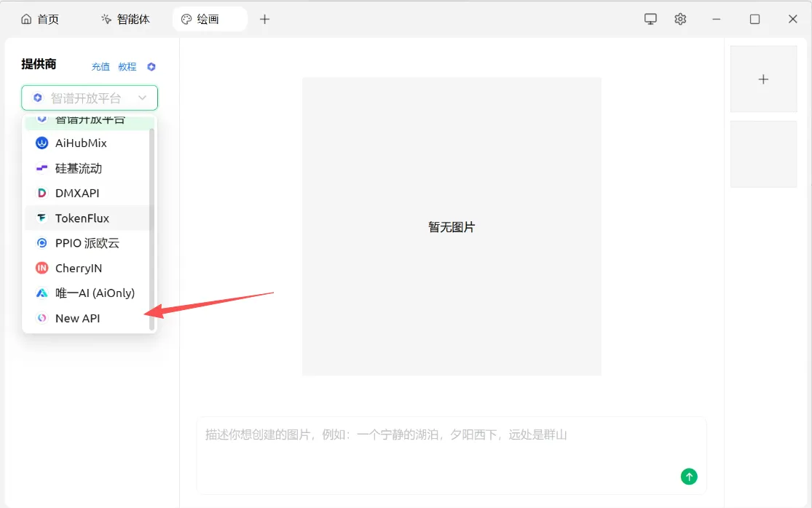Select New API provider option
Image resolution: width=812 pixels, height=508 pixels.
coord(87,318)
